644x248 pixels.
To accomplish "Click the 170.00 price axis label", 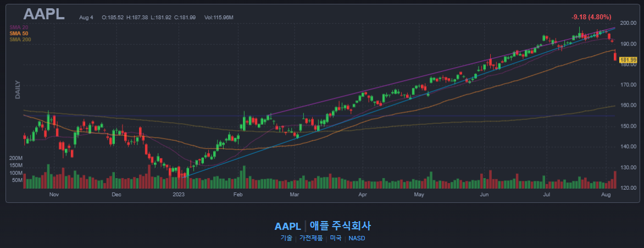I will pos(628,85).
